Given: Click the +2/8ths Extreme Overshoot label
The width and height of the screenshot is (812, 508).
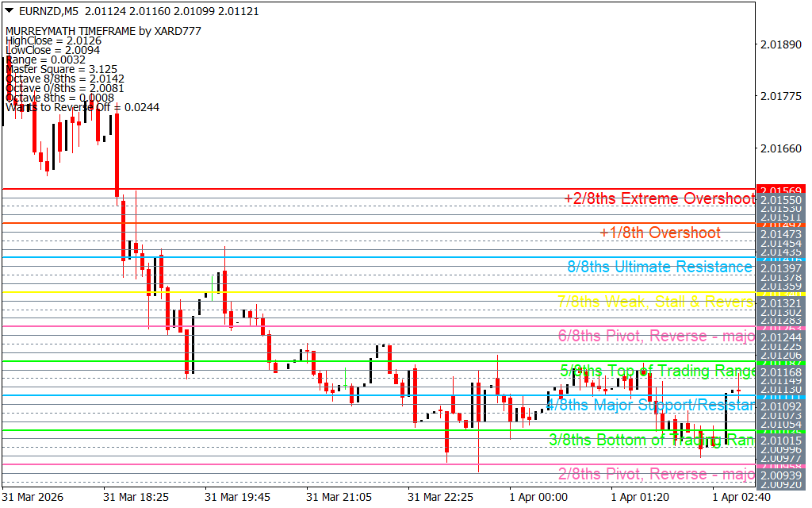Looking at the screenshot, I should [x=658, y=198].
